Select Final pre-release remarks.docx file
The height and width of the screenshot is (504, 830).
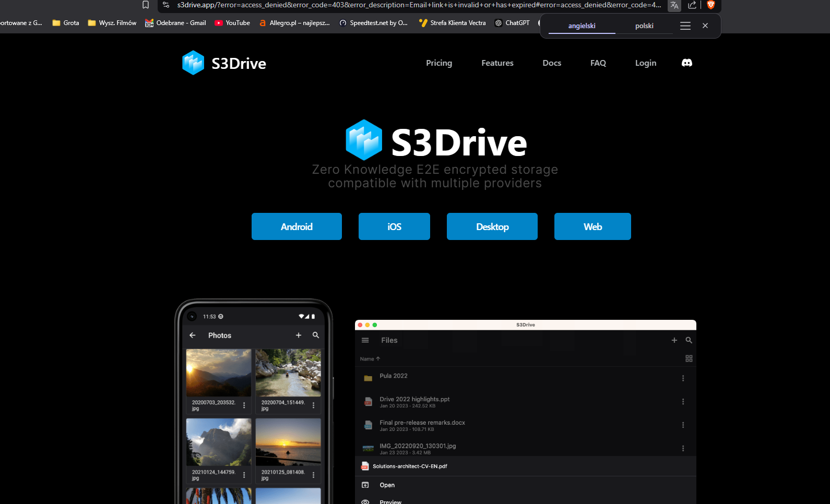click(526, 425)
